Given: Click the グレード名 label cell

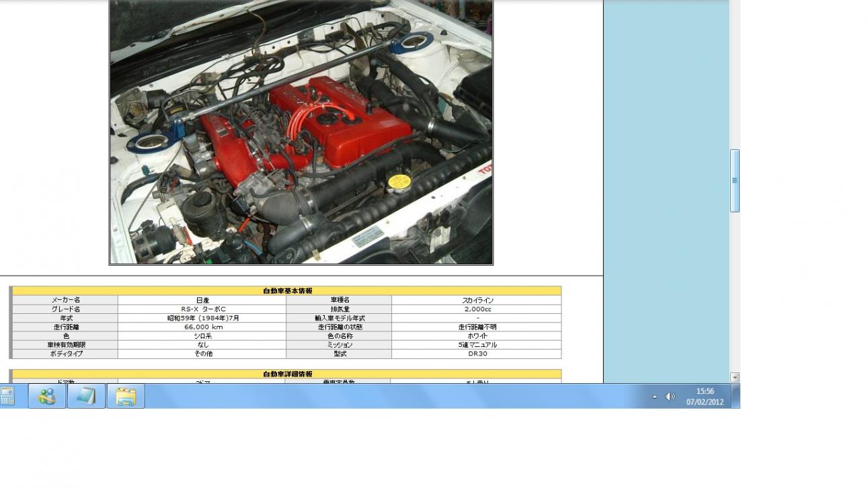Looking at the screenshot, I should (x=65, y=309).
